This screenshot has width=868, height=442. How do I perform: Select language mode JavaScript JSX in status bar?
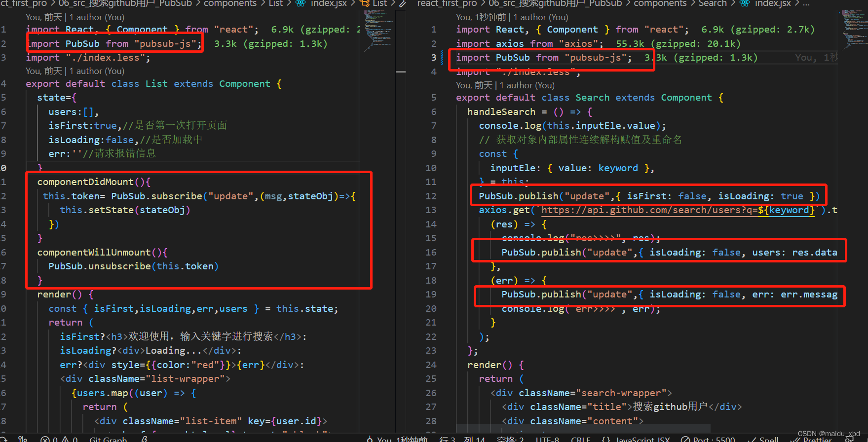pos(643,439)
